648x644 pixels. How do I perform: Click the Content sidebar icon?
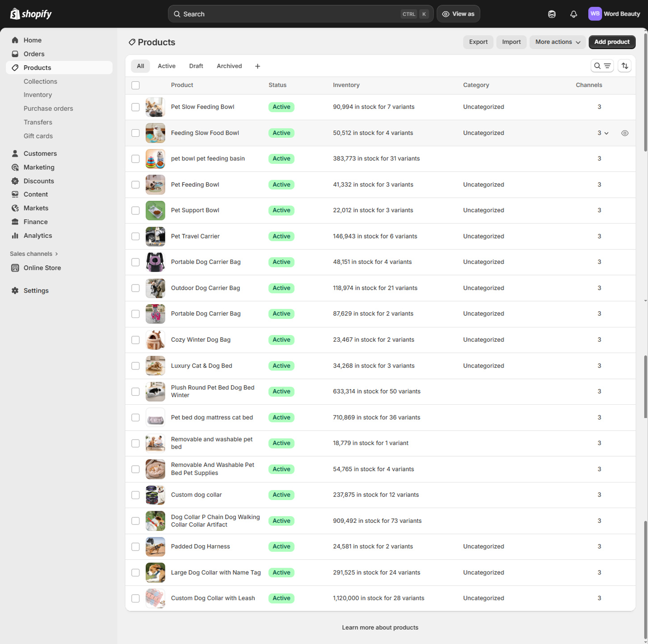(x=15, y=195)
